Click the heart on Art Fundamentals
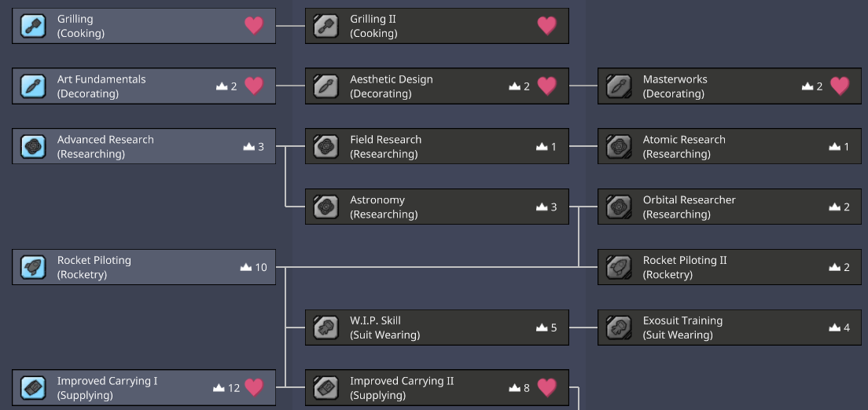Screen dimensions: 868x410 [254, 86]
